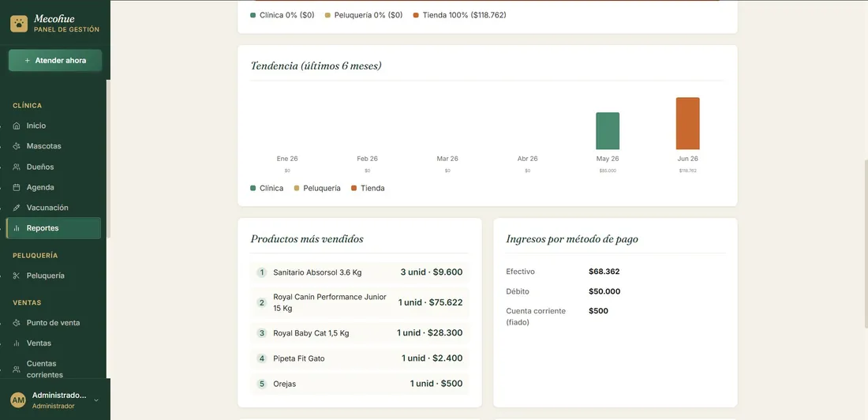Click the page vertical scrollbar
The width and height of the screenshot is (868, 420).
(865, 244)
